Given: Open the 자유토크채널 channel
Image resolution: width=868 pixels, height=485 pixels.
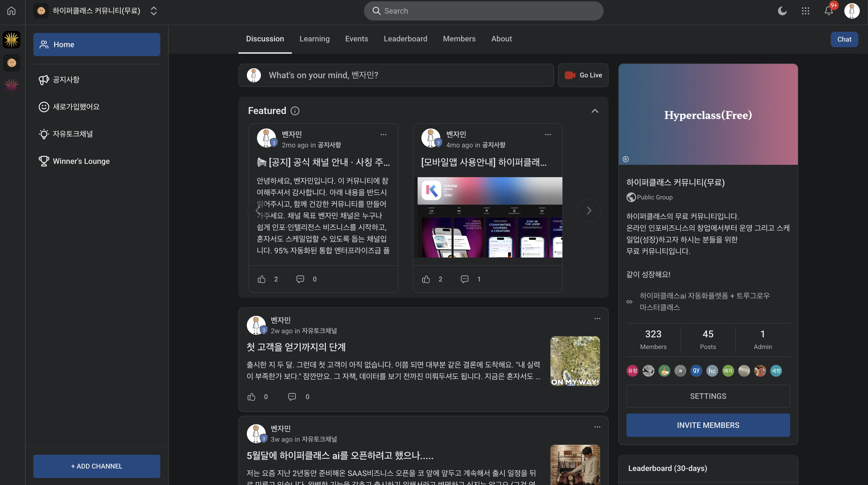Looking at the screenshot, I should tap(97, 134).
